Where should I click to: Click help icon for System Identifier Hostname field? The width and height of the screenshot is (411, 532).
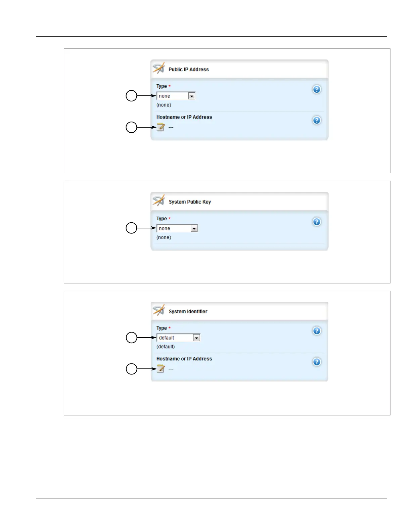pos(317,362)
